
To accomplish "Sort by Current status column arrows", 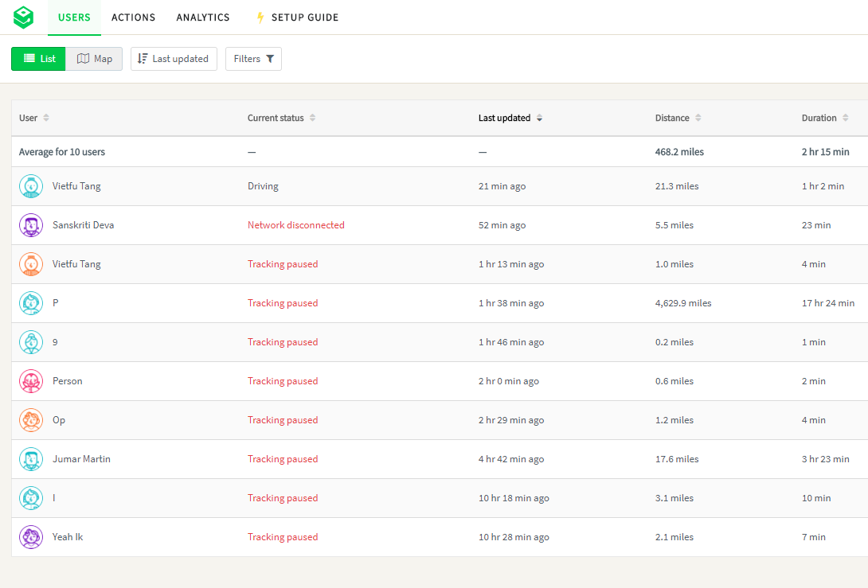I will point(313,118).
